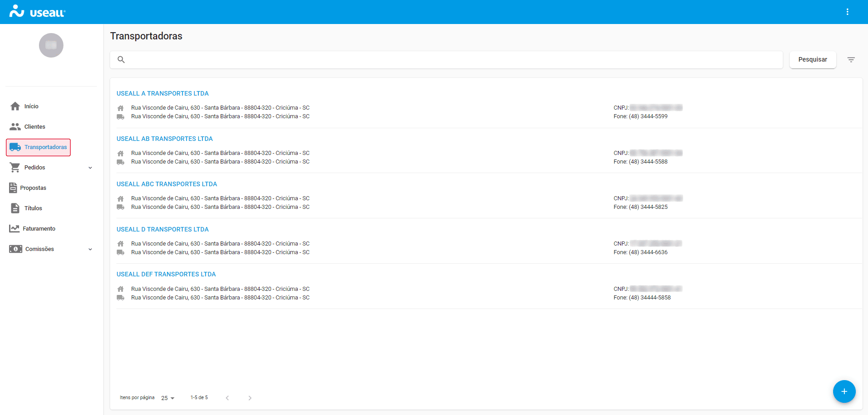Click the user avatar picture
This screenshot has width=868, height=415.
(x=51, y=45)
